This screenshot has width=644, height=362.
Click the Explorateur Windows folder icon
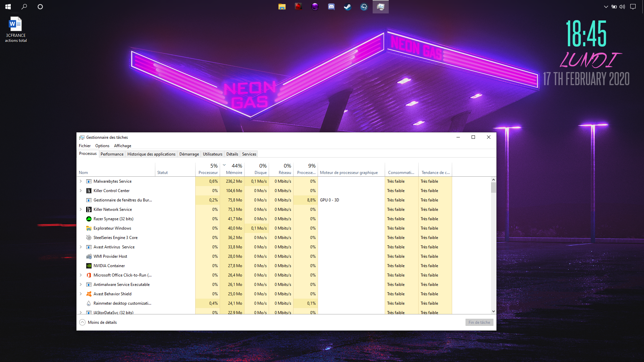tap(89, 228)
